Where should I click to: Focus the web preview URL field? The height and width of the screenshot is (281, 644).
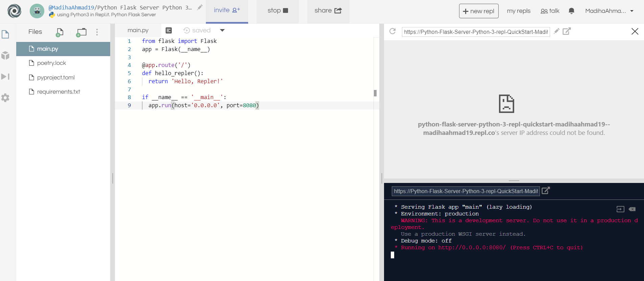[x=476, y=32]
